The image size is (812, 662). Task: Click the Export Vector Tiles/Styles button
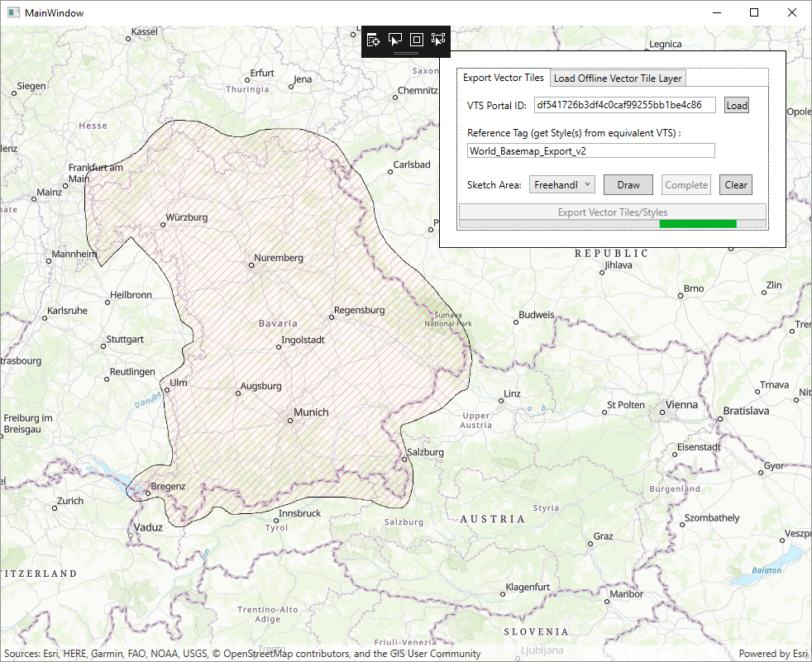pos(613,212)
